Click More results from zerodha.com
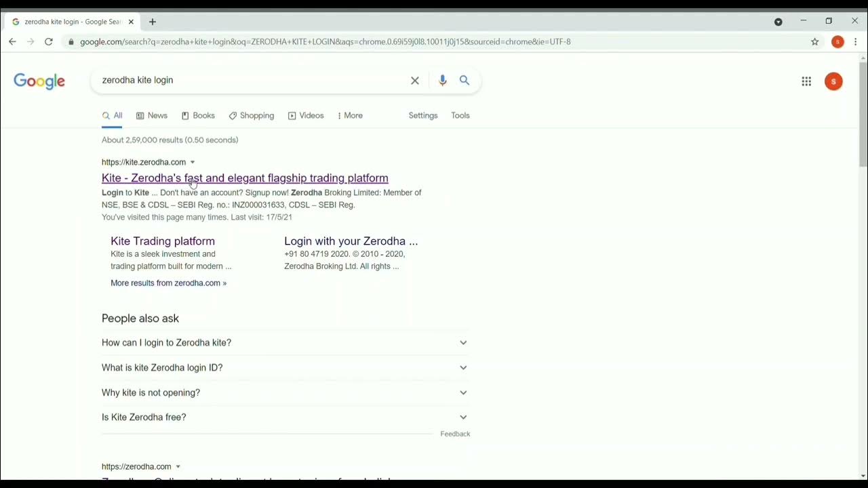The image size is (868, 488). pyautogui.click(x=168, y=283)
